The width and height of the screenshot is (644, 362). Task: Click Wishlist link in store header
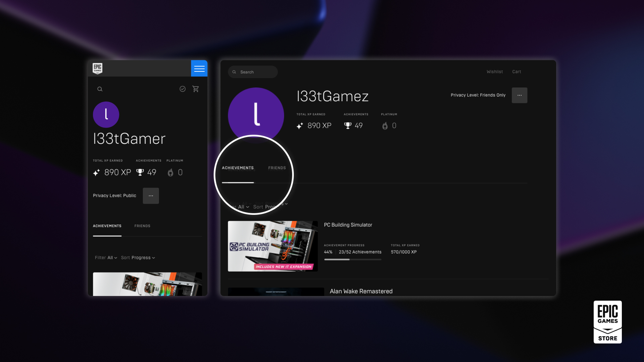494,72
